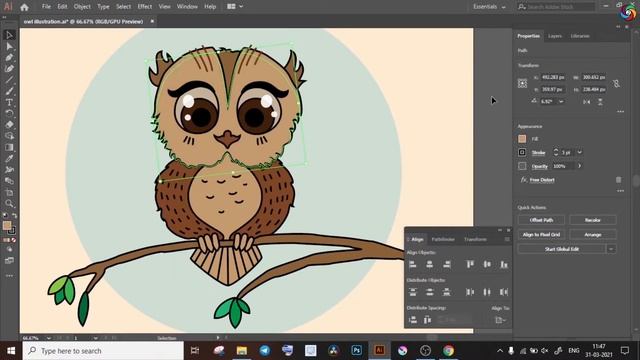Open Chrome from the taskbar
Image resolution: width=640 pixels, height=360 pixels.
pos(448,350)
